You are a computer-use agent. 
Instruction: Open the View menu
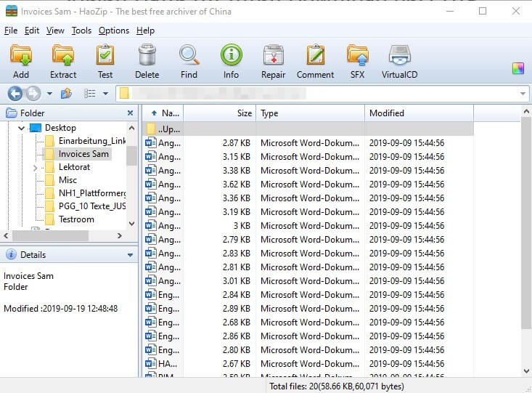(x=55, y=31)
